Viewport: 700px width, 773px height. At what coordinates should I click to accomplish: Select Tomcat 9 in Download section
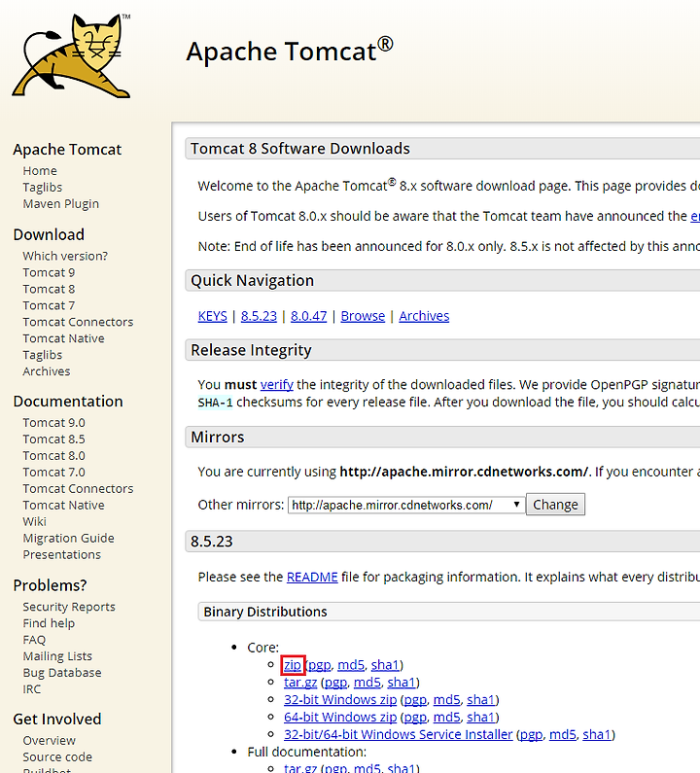[49, 272]
